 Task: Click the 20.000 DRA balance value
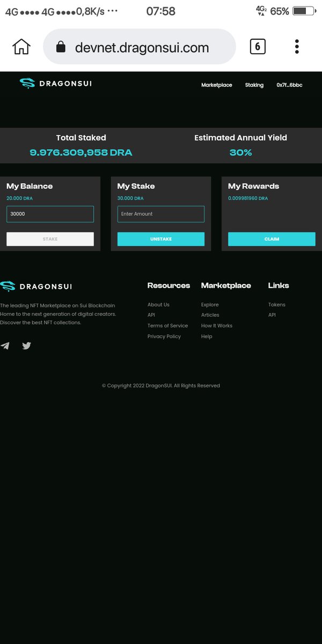19,199
